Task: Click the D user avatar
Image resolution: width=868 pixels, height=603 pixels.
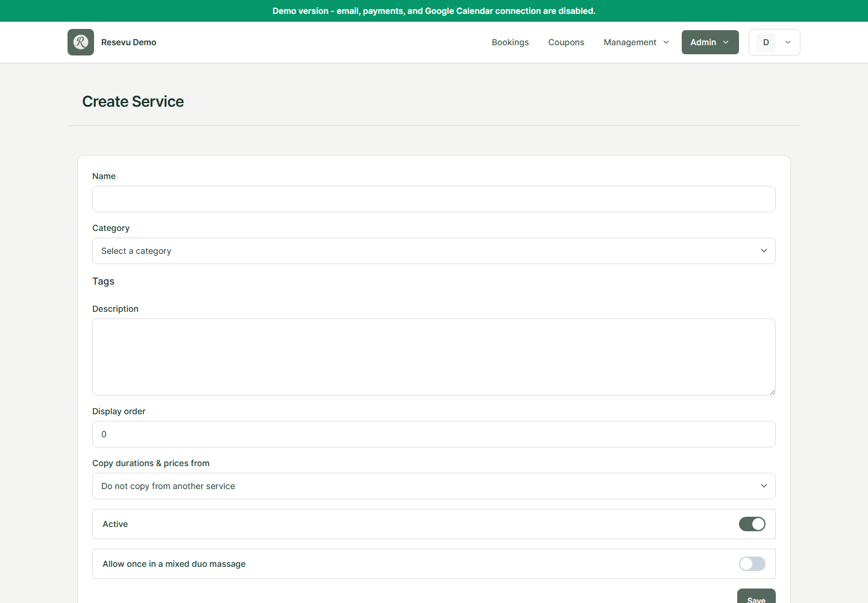Action: pos(766,42)
